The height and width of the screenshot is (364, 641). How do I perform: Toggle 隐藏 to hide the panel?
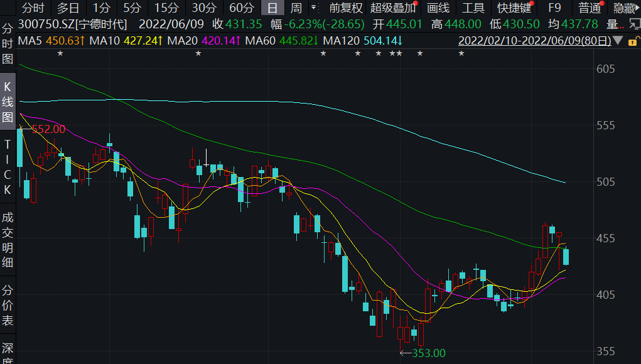[624, 8]
